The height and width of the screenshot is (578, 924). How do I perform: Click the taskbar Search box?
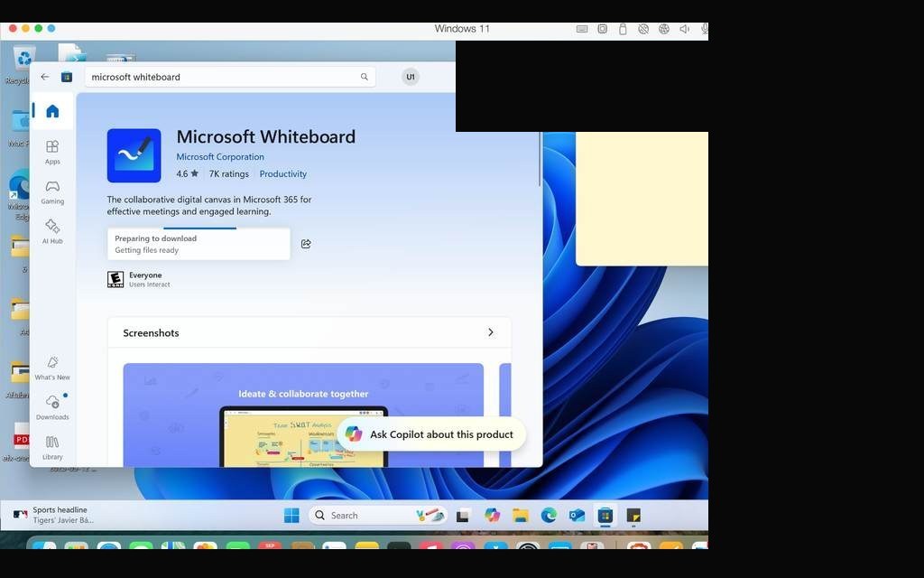(x=377, y=516)
